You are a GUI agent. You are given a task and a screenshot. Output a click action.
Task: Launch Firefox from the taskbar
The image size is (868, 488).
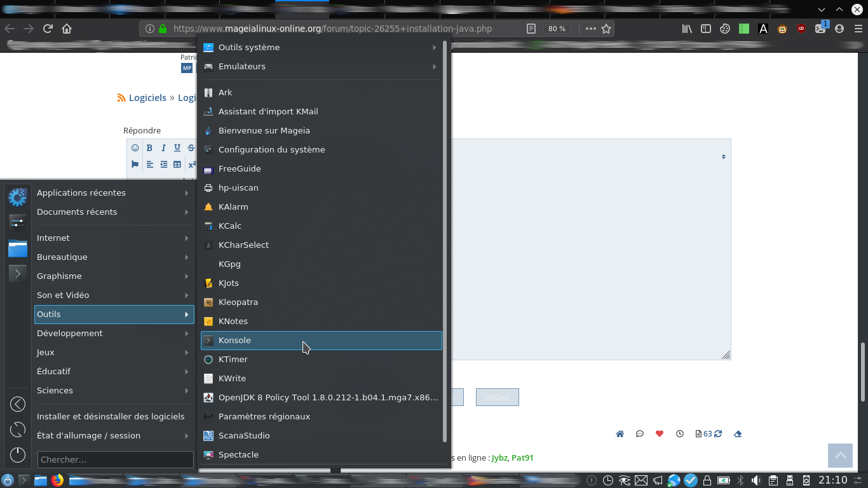57,480
